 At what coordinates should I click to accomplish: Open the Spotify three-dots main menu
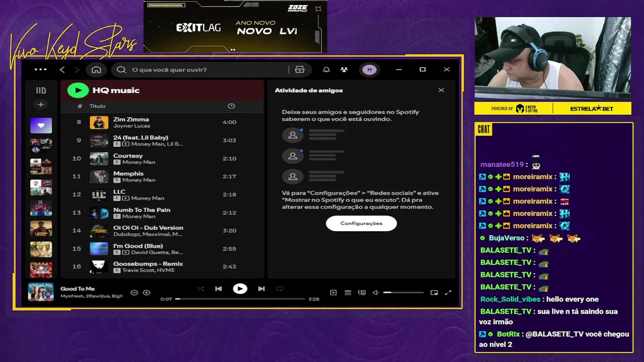[40, 69]
